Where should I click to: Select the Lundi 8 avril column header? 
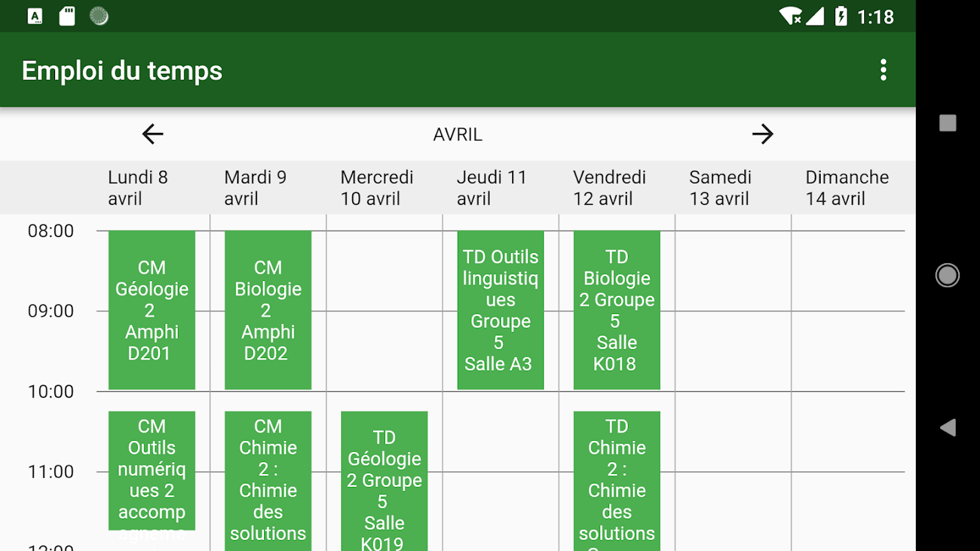(138, 187)
